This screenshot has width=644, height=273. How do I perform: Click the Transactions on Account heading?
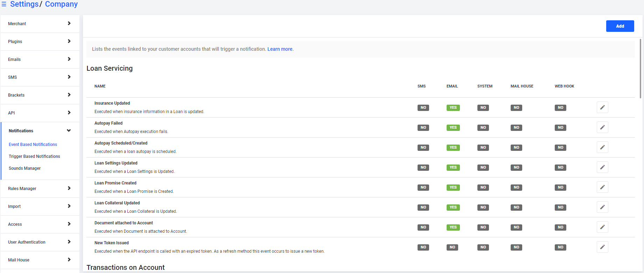(125, 267)
